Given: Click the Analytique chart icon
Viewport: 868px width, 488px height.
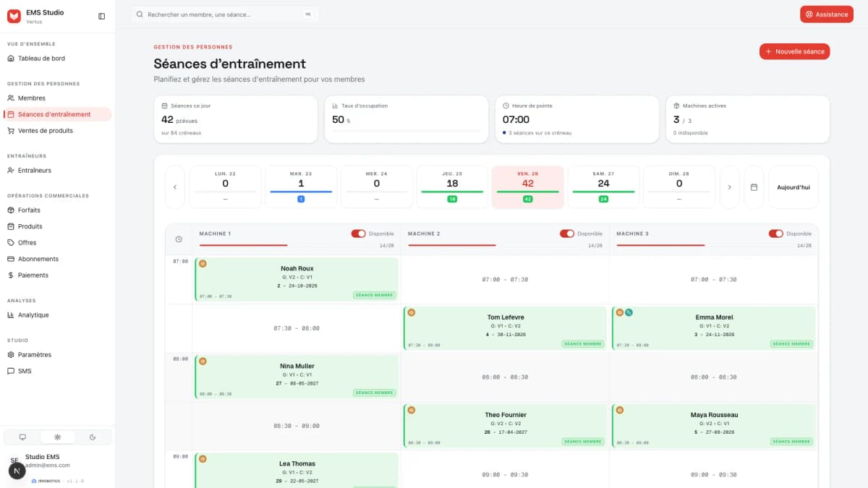Looking at the screenshot, I should point(11,315).
